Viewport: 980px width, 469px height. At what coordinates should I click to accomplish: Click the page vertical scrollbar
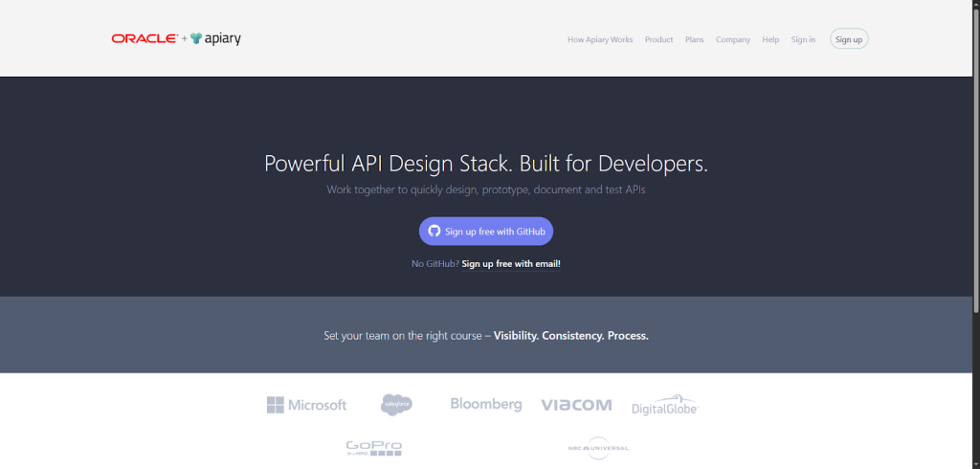click(x=974, y=191)
